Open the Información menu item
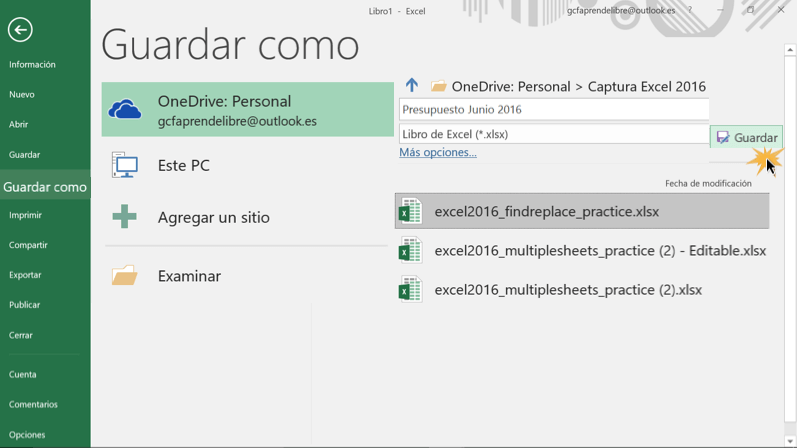797x448 pixels. [x=32, y=65]
